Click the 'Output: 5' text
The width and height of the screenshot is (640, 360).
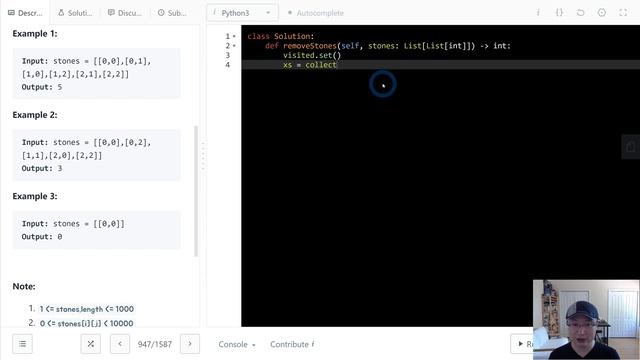pyautogui.click(x=42, y=87)
